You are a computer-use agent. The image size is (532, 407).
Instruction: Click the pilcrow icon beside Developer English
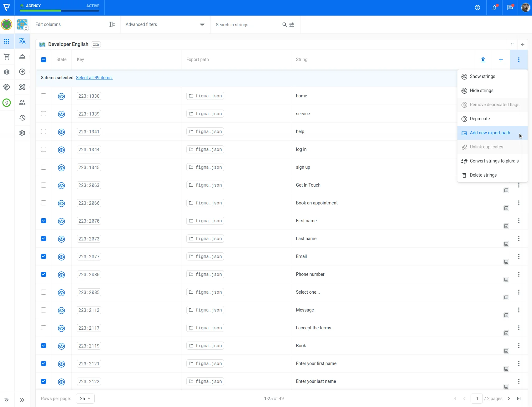tap(512, 44)
